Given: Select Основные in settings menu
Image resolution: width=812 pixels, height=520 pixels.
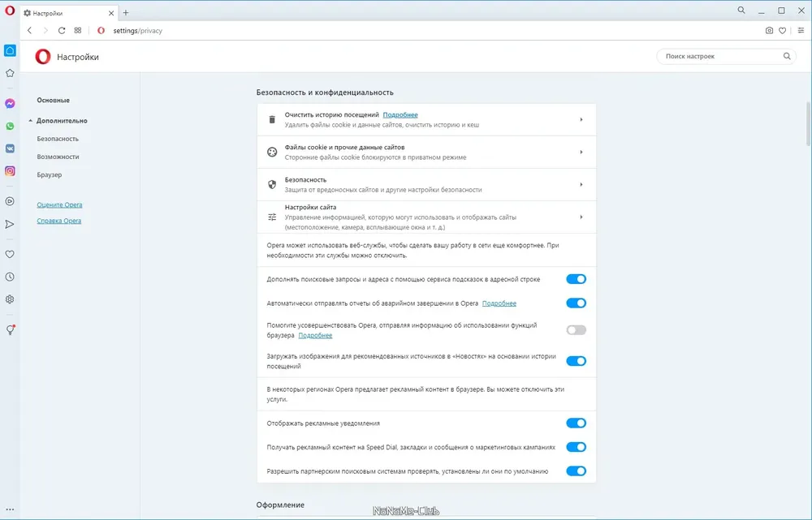Looking at the screenshot, I should point(54,101).
